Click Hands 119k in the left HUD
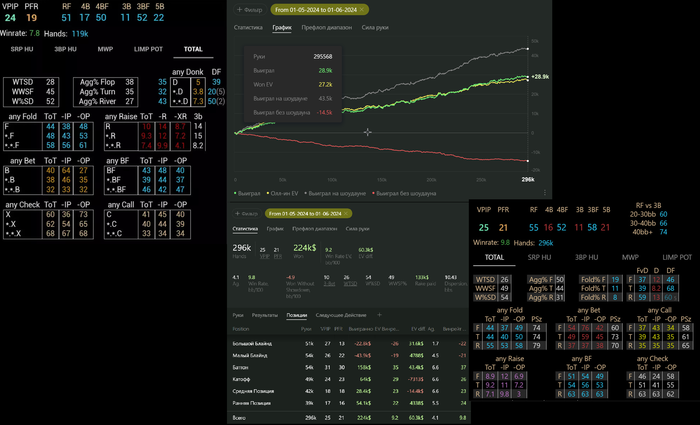Viewport: 700px width, 425px height. point(66,33)
